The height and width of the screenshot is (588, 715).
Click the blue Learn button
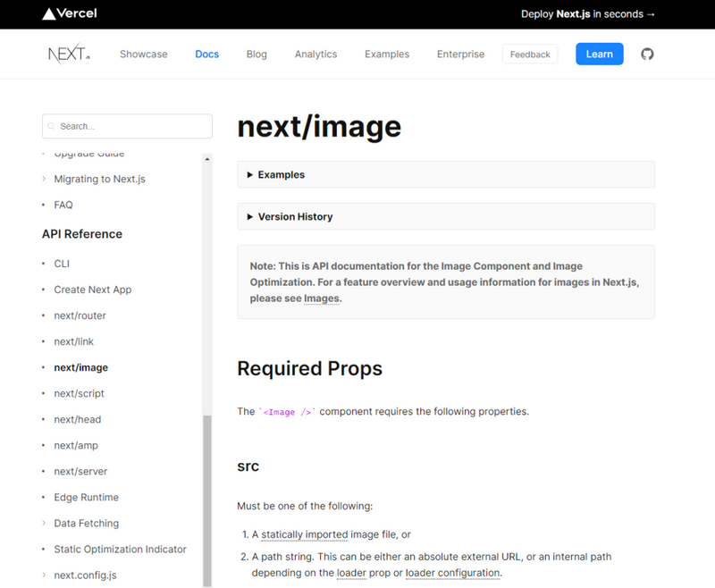coord(599,54)
